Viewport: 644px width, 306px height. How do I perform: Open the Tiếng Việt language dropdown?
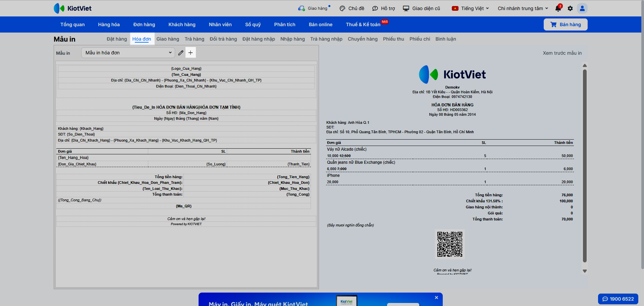[470, 8]
